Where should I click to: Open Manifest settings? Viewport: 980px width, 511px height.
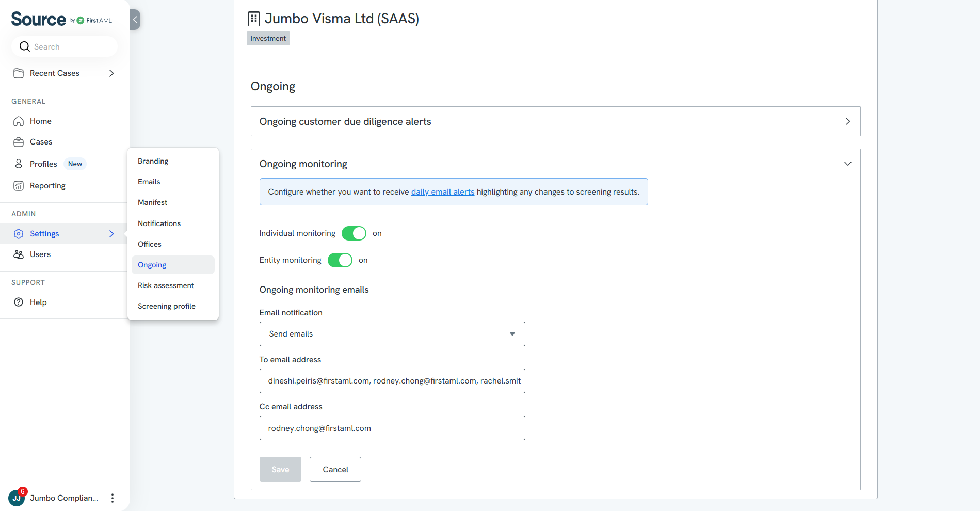pyautogui.click(x=173, y=202)
